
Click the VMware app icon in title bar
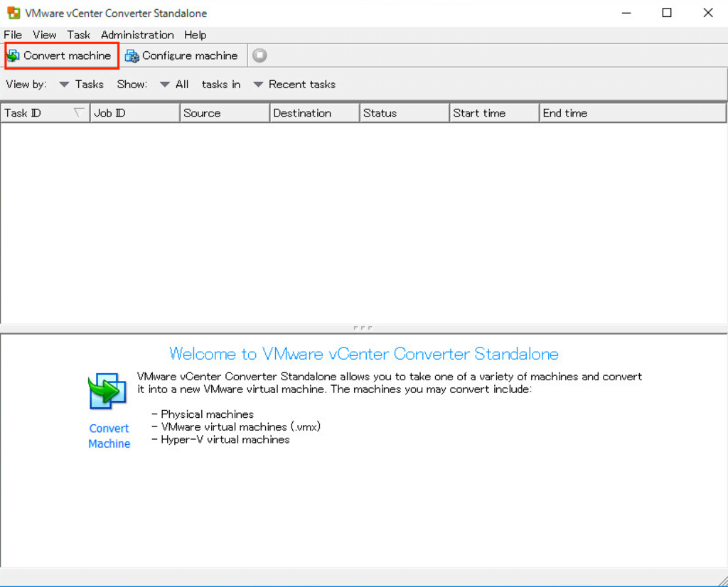tap(14, 13)
